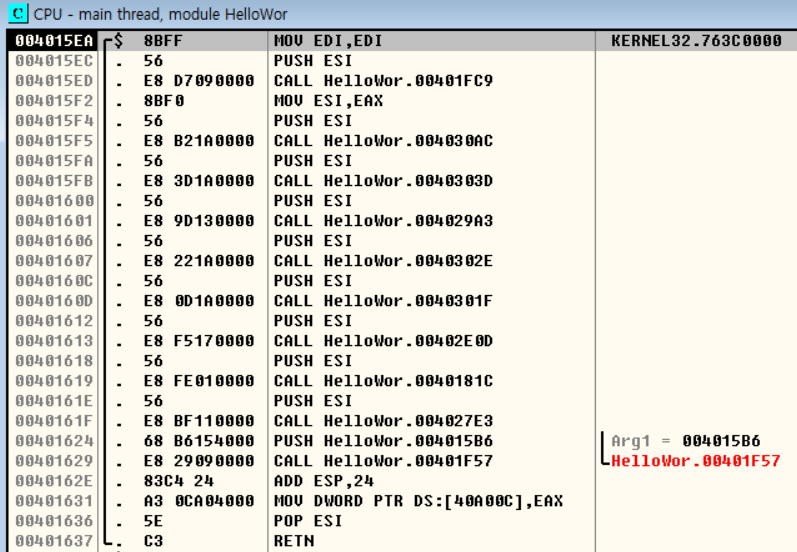Select CALL HelloWor.00401FC9 instruction
The image size is (797, 552).
click(x=383, y=81)
